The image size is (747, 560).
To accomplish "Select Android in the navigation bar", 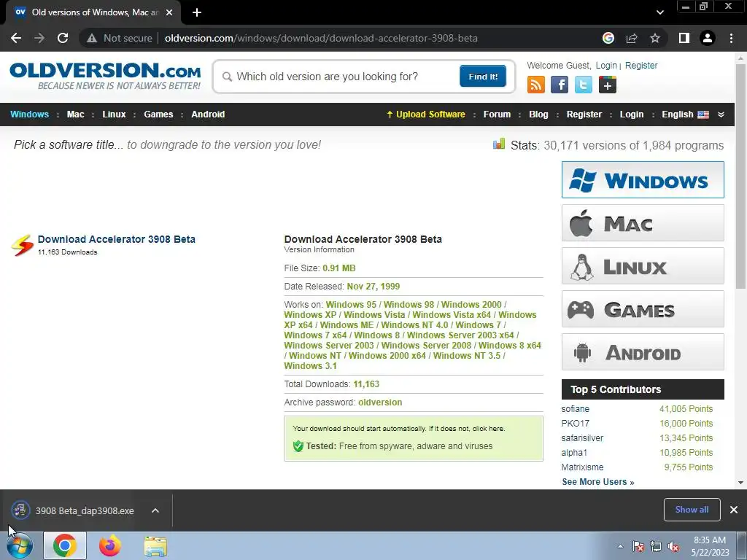I will (208, 114).
